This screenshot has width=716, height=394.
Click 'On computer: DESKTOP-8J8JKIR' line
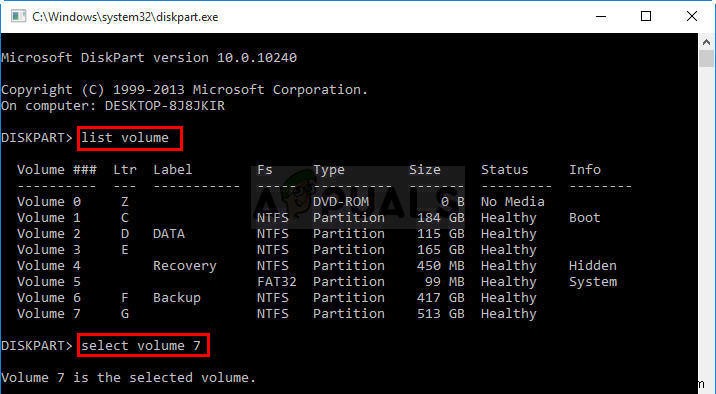tap(113, 106)
